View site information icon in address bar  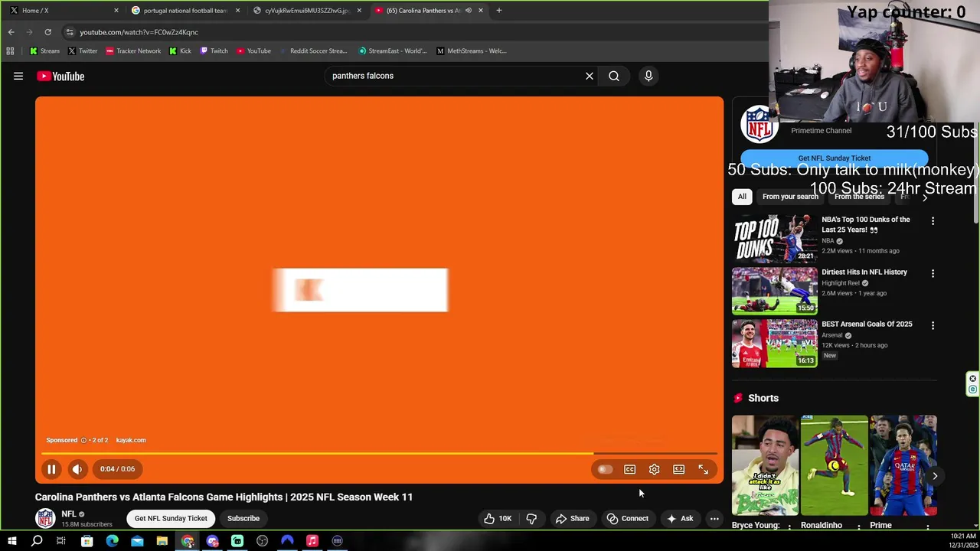click(x=70, y=32)
